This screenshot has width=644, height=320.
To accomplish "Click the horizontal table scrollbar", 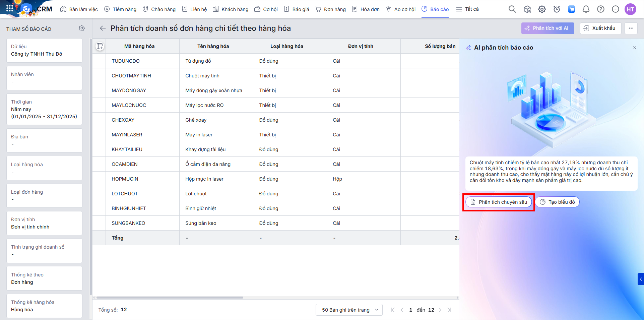I will click(170, 298).
